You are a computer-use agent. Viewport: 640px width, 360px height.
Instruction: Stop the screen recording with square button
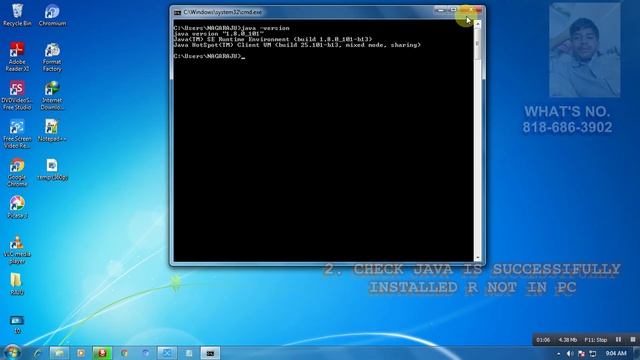[x=633, y=339]
